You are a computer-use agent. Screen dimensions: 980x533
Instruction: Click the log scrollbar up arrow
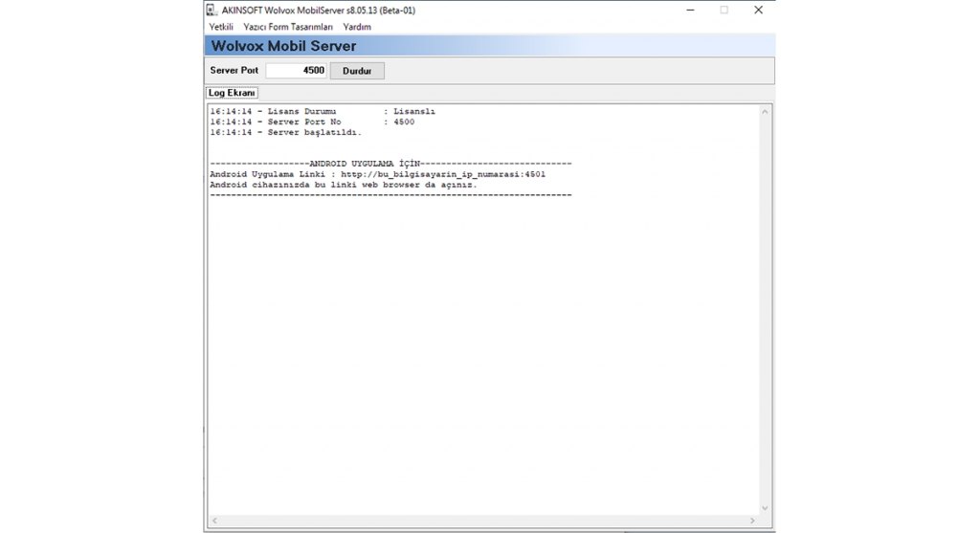(x=765, y=112)
